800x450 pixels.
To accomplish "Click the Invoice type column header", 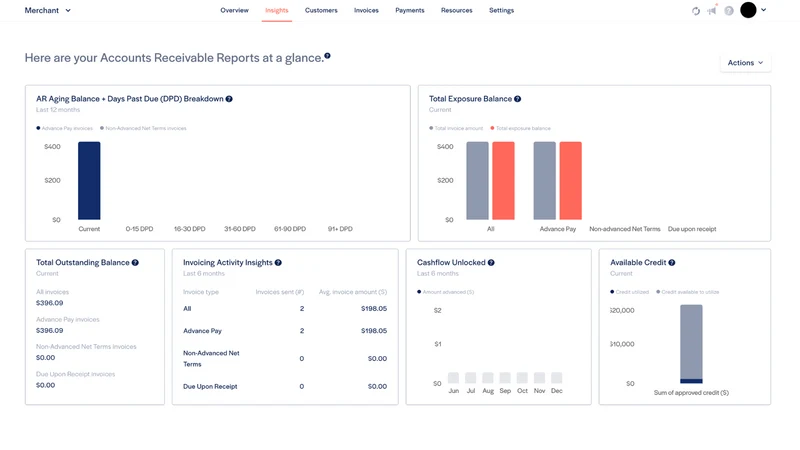I will point(201,292).
